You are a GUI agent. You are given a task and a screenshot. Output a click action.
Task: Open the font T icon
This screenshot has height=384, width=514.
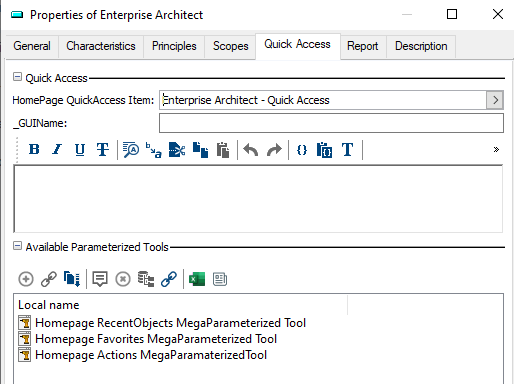click(347, 149)
